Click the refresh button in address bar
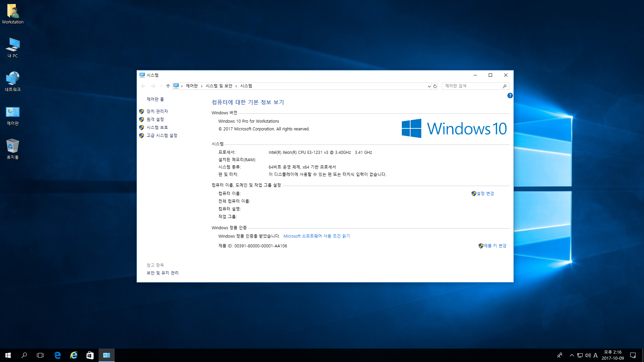Screen dimensions: 644x362 point(435,86)
